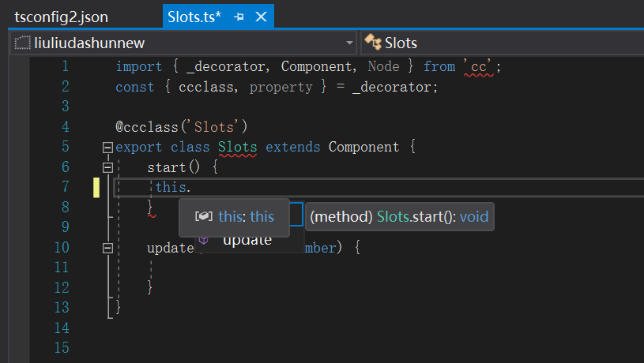The image size is (644, 363).
Task: Click the Slots class icon in navigation bar
Action: tap(372, 43)
